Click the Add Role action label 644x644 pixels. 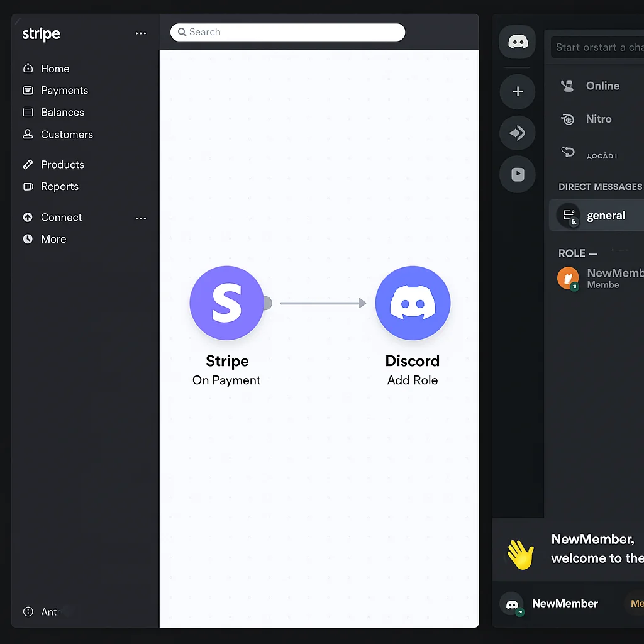[x=413, y=380]
